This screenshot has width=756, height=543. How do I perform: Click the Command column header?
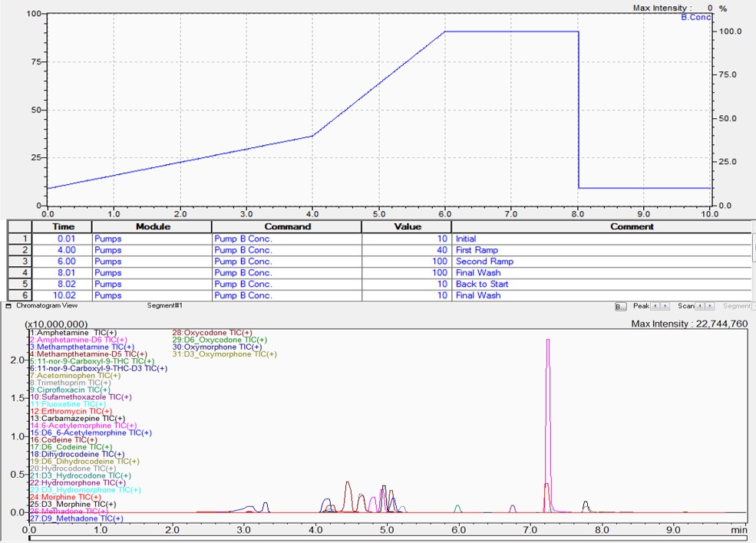coord(286,227)
